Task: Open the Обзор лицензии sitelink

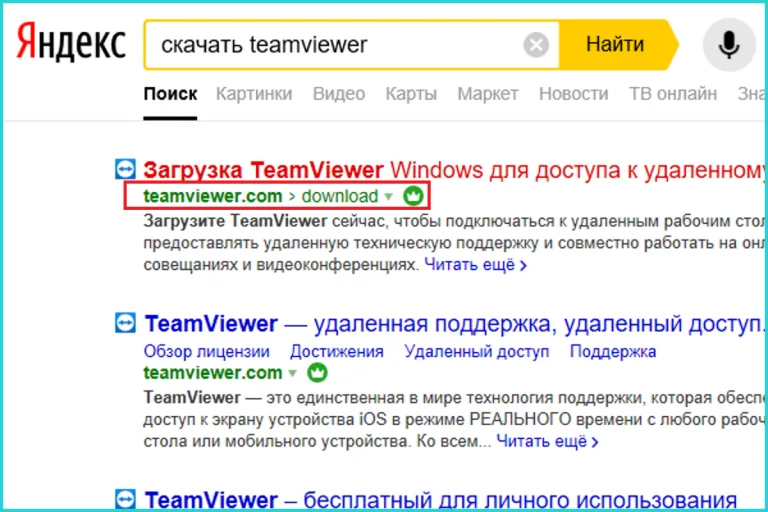Action: point(207,351)
